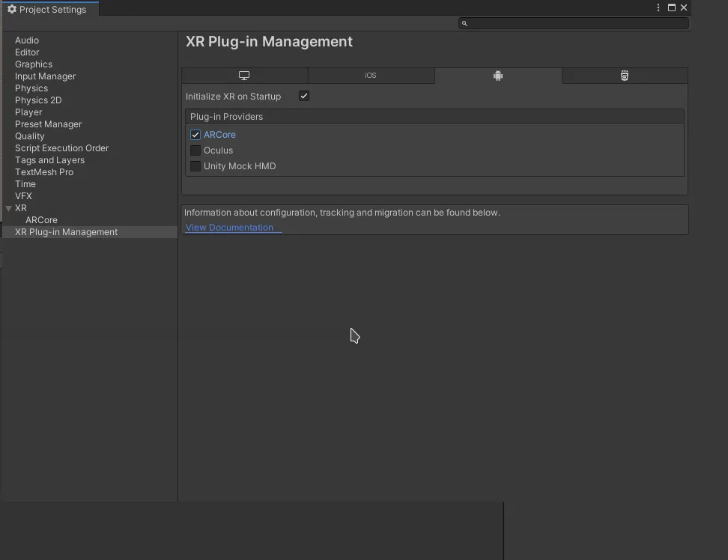
Task: Open Physics 2D settings
Action: coord(38,100)
